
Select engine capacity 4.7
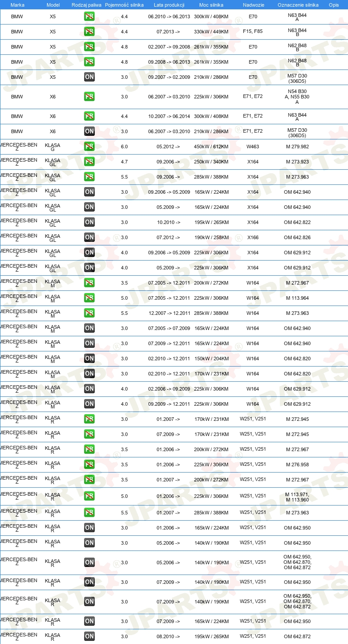[x=124, y=162]
